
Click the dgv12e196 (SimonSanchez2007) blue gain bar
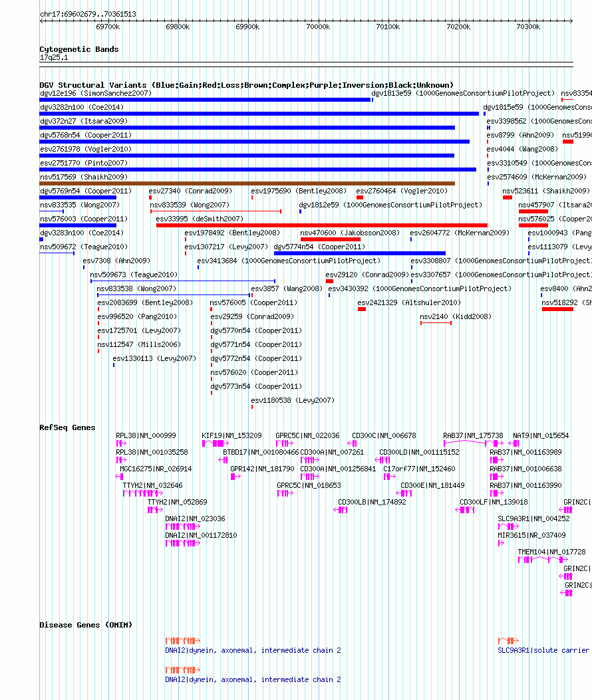point(205,100)
